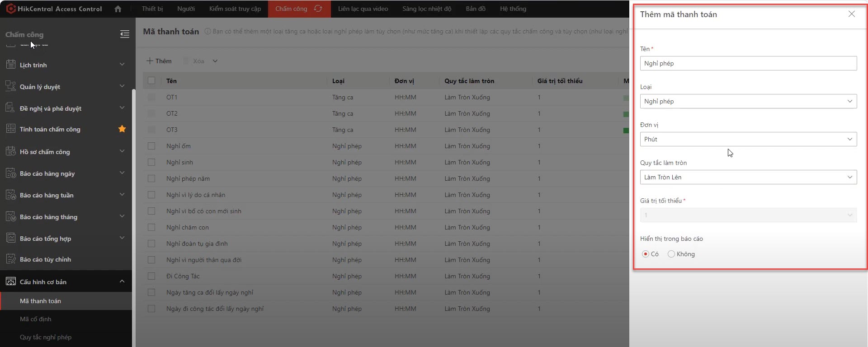Tick the checkbox for Nghỉ ốm row
The image size is (868, 347).
[151, 146]
